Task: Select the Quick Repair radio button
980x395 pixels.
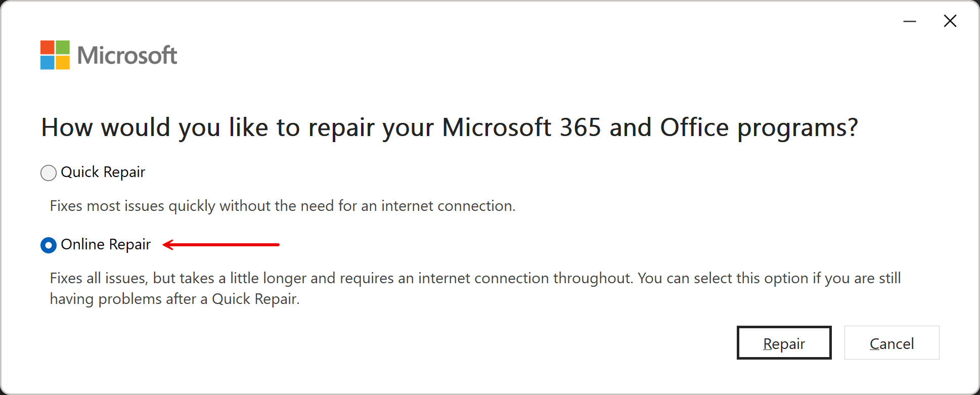Action: [x=49, y=173]
